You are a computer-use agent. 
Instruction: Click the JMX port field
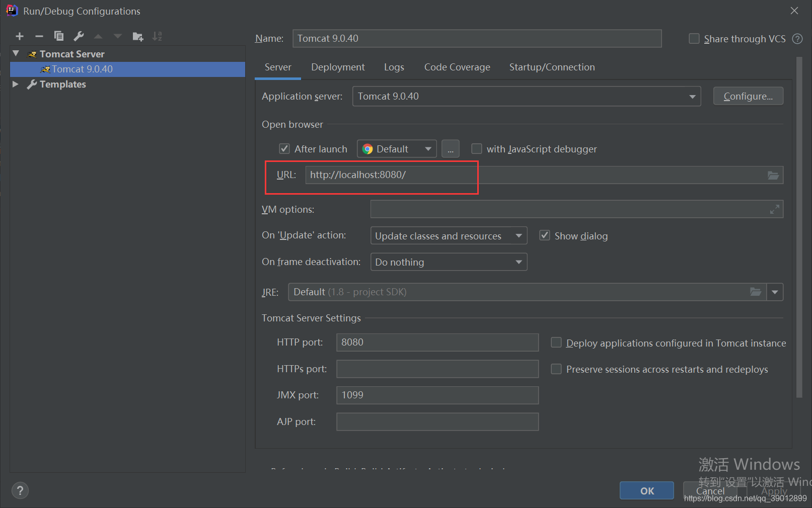click(437, 395)
